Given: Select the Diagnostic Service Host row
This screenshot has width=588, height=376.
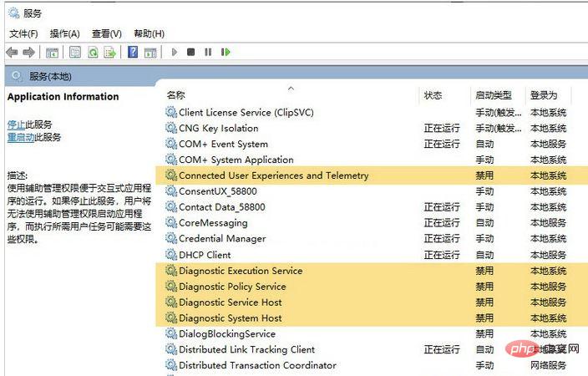Looking at the screenshot, I should tap(372, 302).
